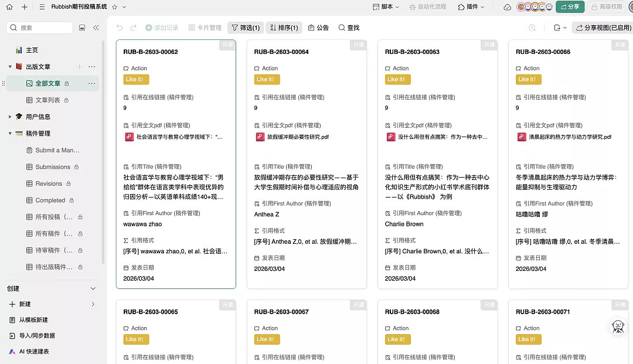This screenshot has height=364, width=633.
Task: Click Like it! on card RUB-B-2603-00066
Action: 529,80
